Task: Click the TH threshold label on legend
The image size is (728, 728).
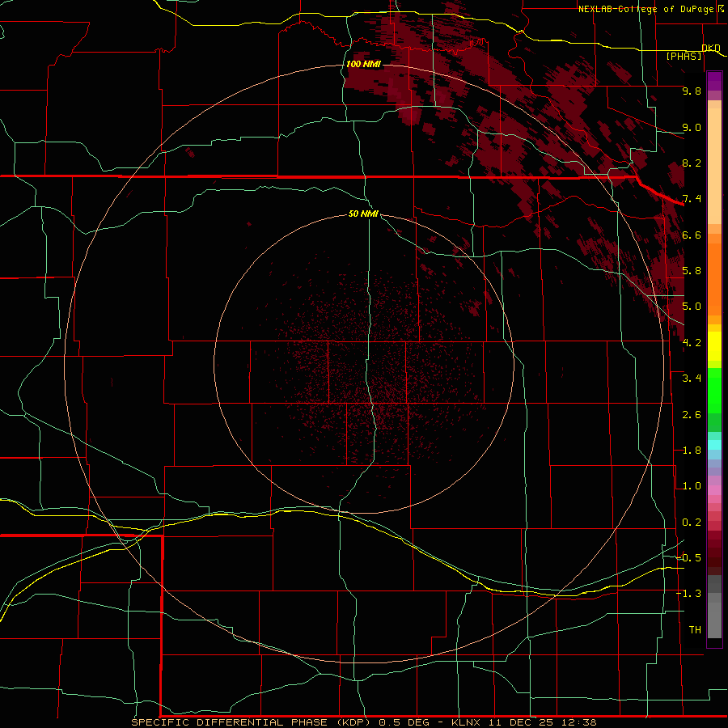Action: click(x=695, y=630)
